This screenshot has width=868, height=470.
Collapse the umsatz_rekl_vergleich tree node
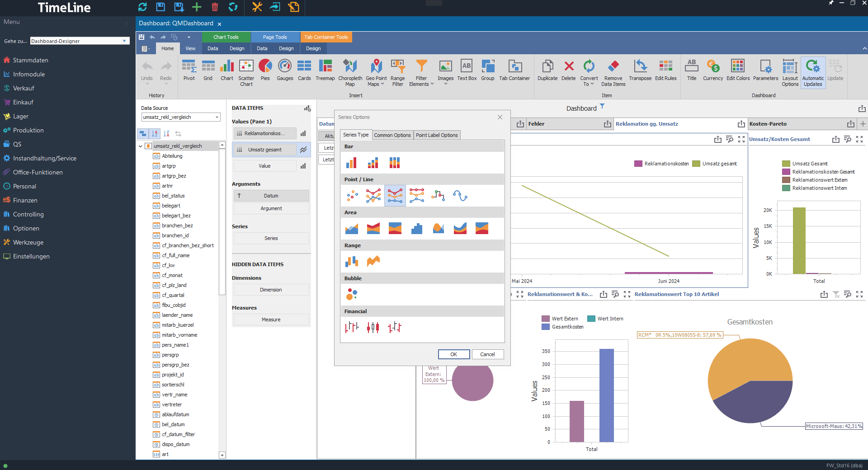click(x=140, y=146)
